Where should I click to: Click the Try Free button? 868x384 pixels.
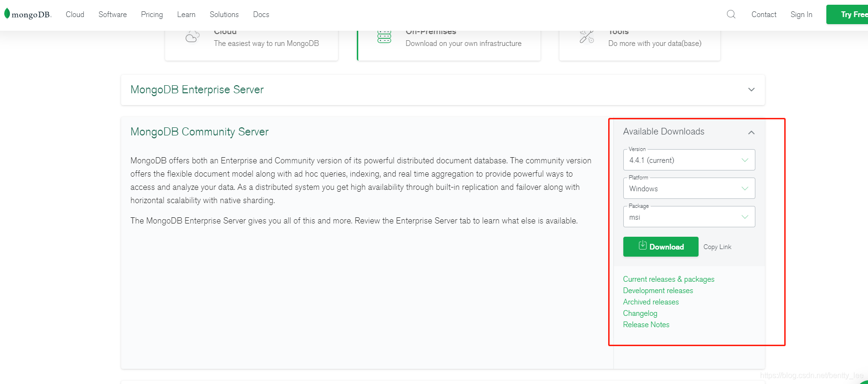847,15
